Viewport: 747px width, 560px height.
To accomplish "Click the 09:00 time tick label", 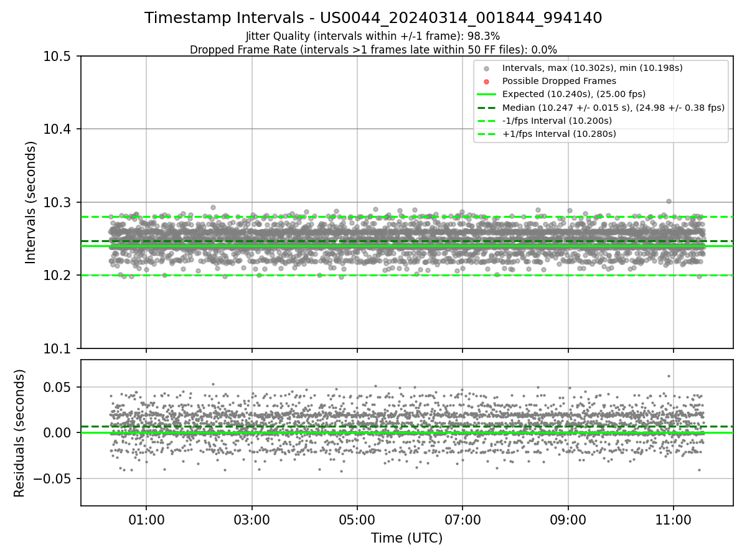I will tap(568, 520).
